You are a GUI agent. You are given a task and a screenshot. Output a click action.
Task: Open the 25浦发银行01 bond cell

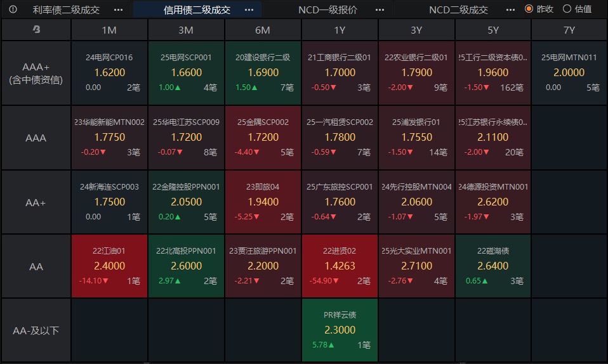point(416,138)
